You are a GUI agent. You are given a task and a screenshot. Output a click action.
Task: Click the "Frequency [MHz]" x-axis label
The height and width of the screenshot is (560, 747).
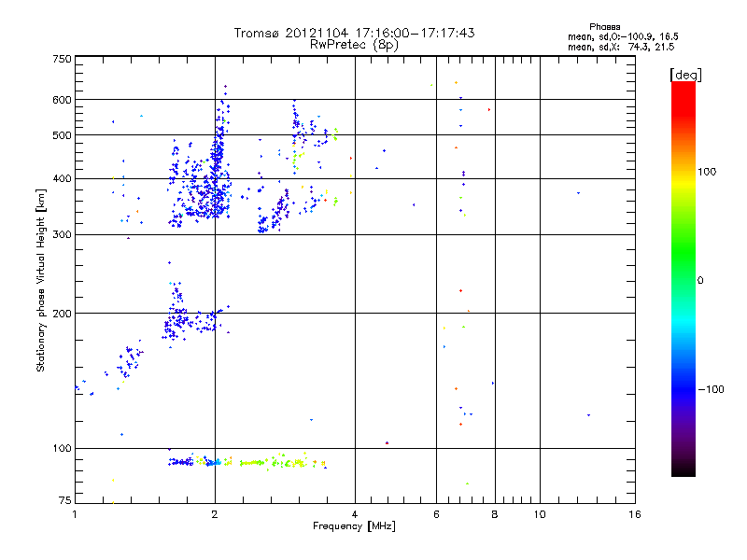[354, 526]
